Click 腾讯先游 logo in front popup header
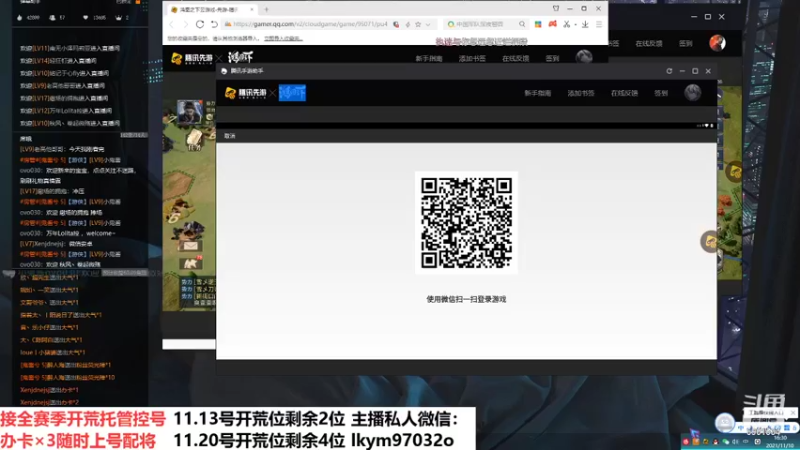 [x=245, y=93]
